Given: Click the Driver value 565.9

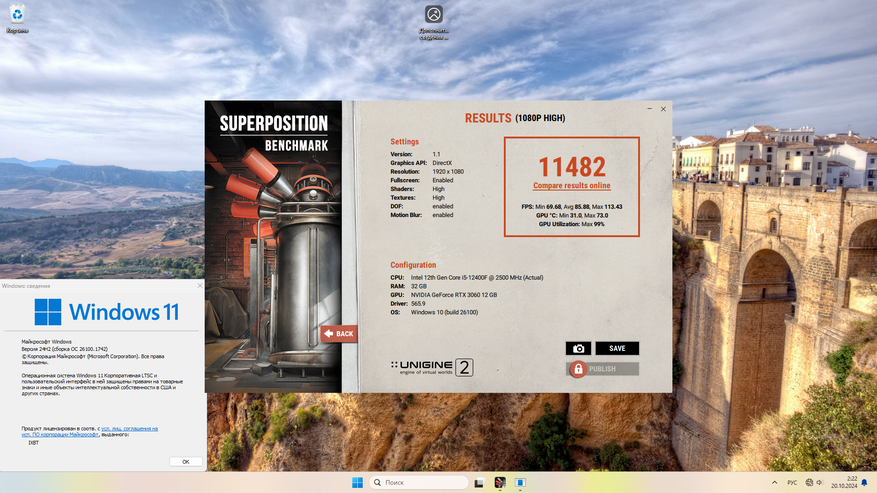Looking at the screenshot, I should 418,303.
